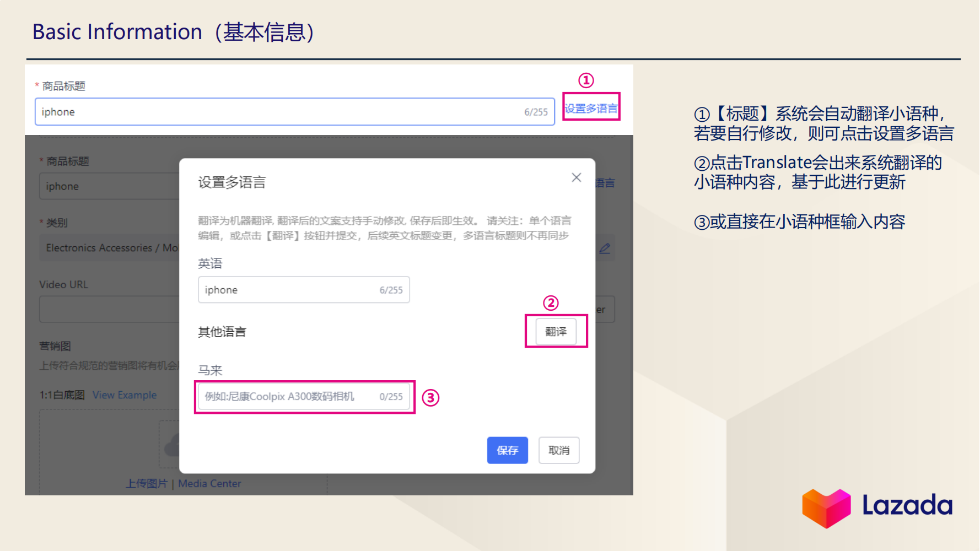
Task: Focus the 马来 title input with Coolpix placeholder
Action: [x=287, y=396]
